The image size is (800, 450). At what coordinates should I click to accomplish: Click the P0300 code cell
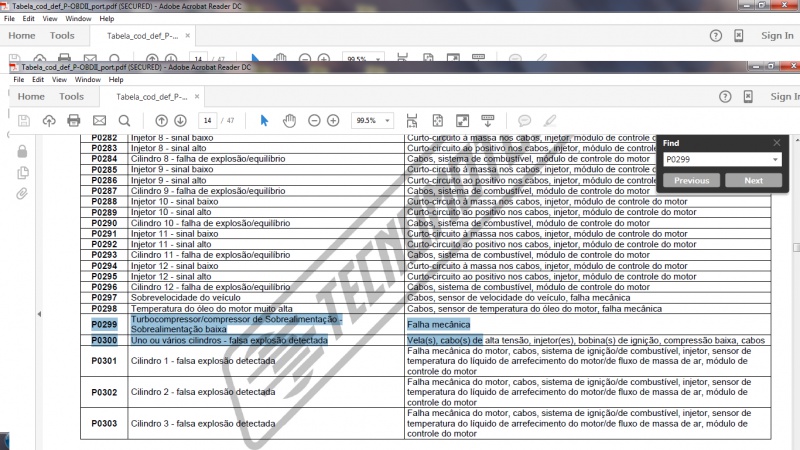click(104, 340)
